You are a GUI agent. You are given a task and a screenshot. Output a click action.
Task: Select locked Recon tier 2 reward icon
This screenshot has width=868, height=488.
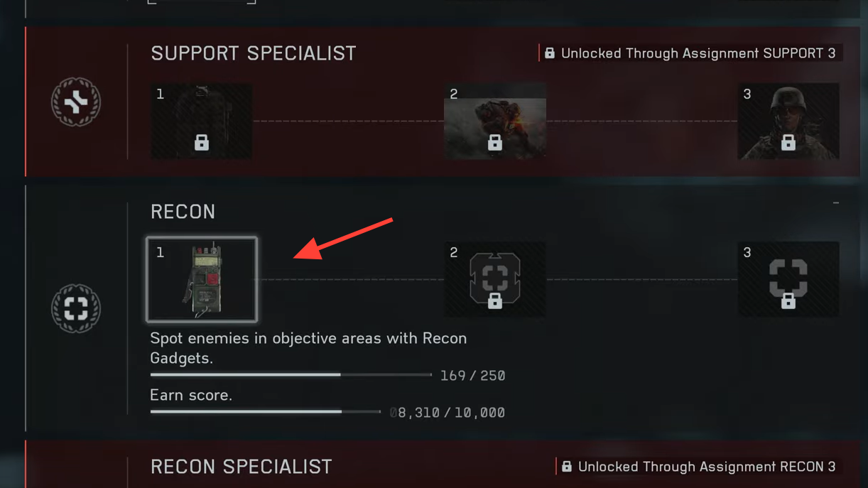pyautogui.click(x=495, y=280)
